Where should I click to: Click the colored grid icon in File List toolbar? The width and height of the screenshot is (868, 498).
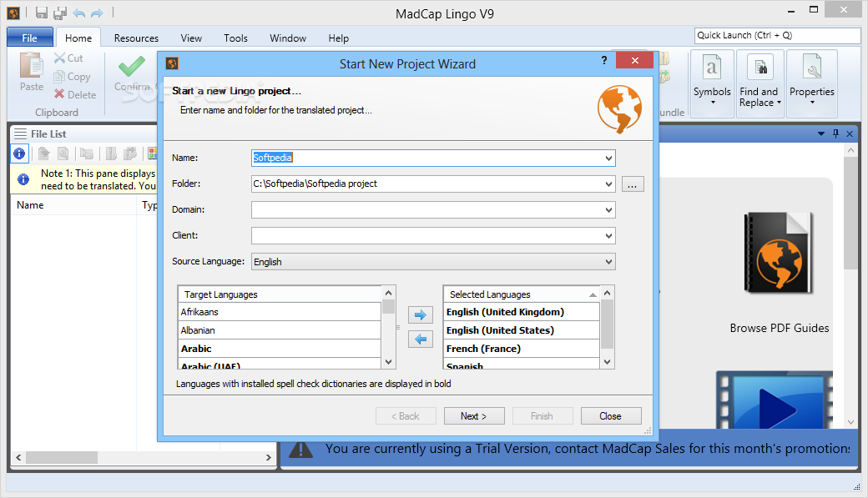tap(153, 153)
